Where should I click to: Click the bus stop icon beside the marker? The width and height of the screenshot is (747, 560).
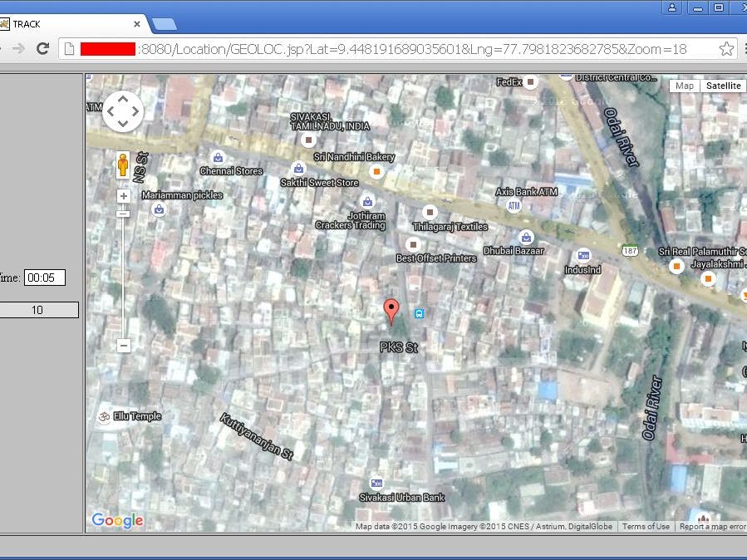coord(419,313)
